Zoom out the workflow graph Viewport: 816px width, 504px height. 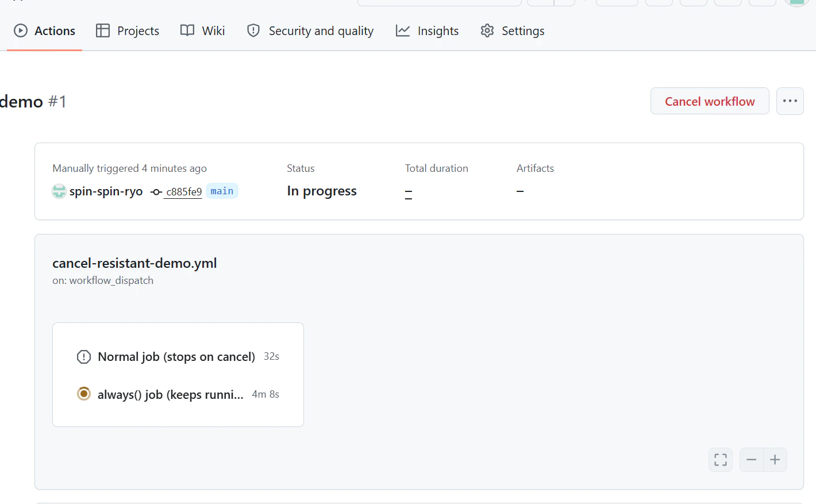(x=751, y=460)
